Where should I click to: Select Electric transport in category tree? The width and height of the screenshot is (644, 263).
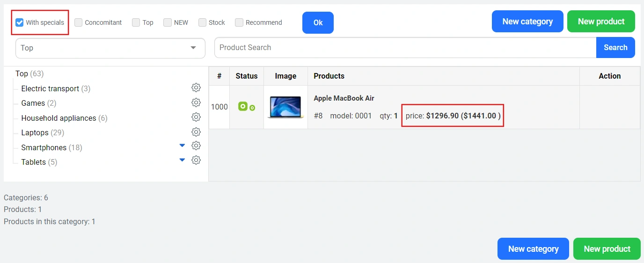pos(50,89)
